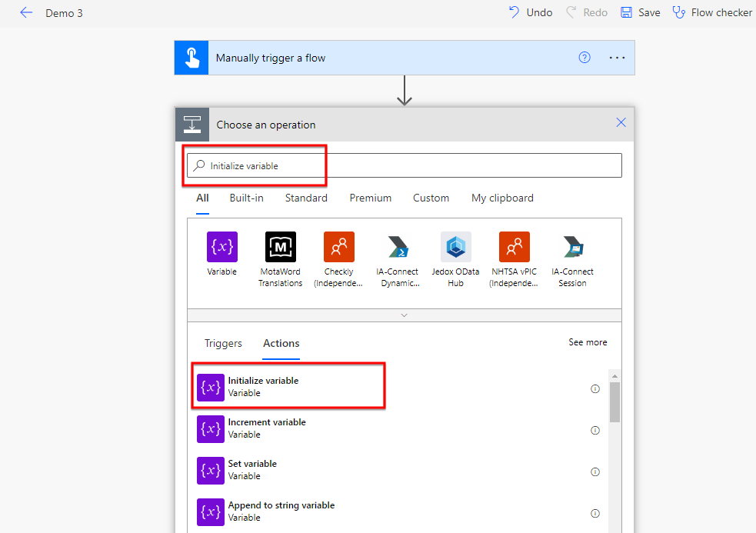Image resolution: width=756 pixels, height=533 pixels.
Task: Click the actions list scrollbar thumb
Action: coord(614,402)
